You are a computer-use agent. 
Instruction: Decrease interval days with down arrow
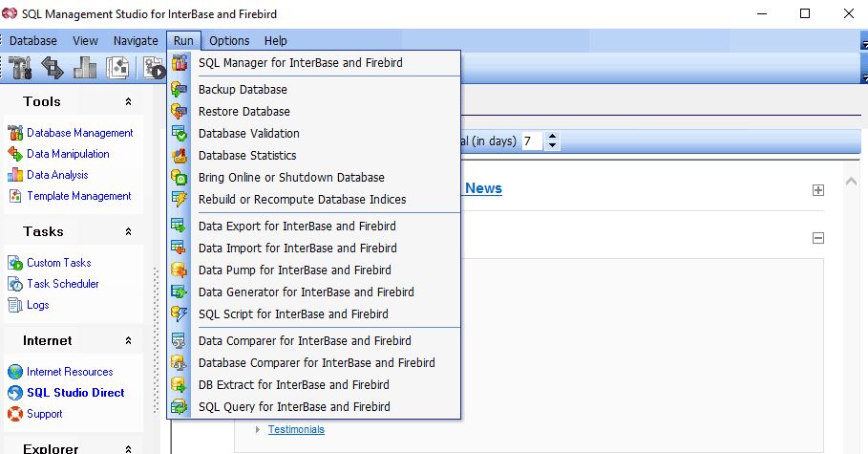552,145
